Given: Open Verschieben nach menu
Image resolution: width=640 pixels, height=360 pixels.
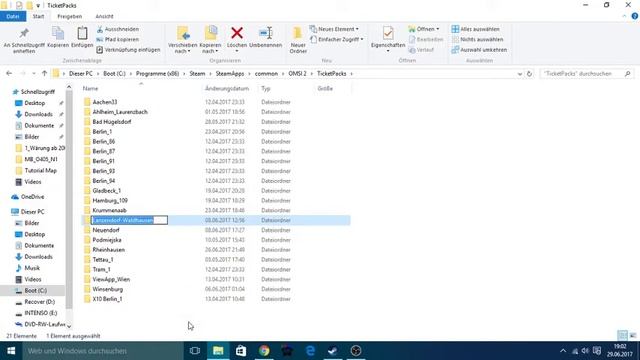Looking at the screenshot, I should [182, 40].
